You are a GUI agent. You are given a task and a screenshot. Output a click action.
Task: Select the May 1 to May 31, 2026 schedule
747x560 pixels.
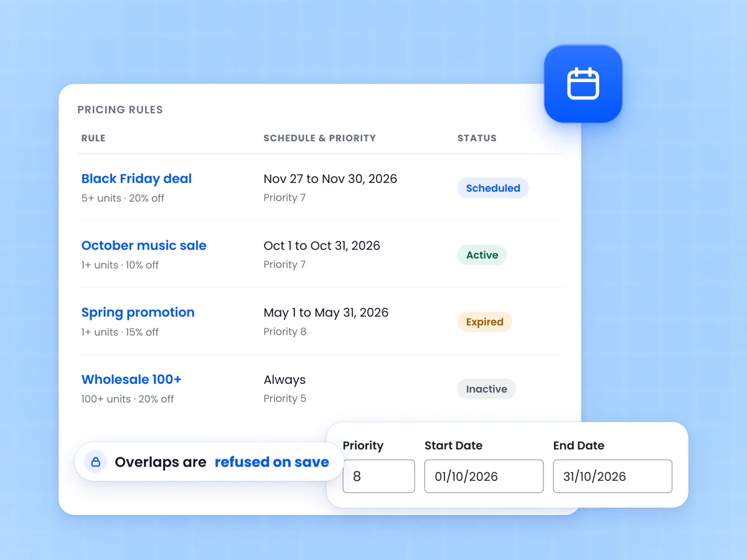(x=326, y=313)
